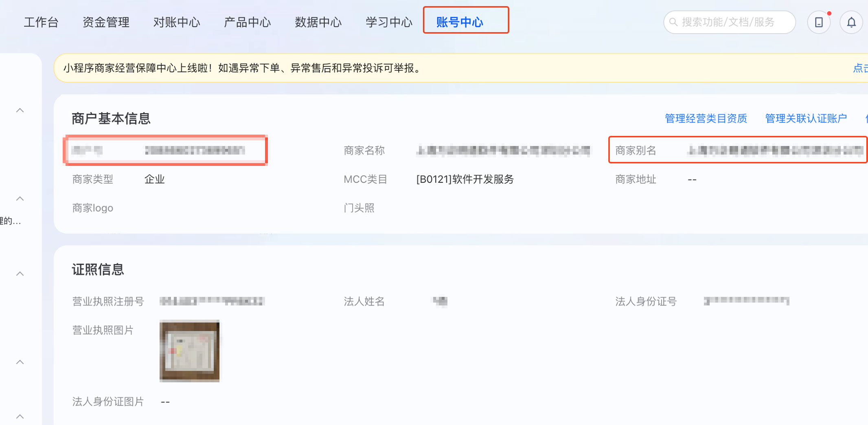The height and width of the screenshot is (425, 868).
Task: Collapse the second sidebar chevron from top
Action: [x=20, y=198]
